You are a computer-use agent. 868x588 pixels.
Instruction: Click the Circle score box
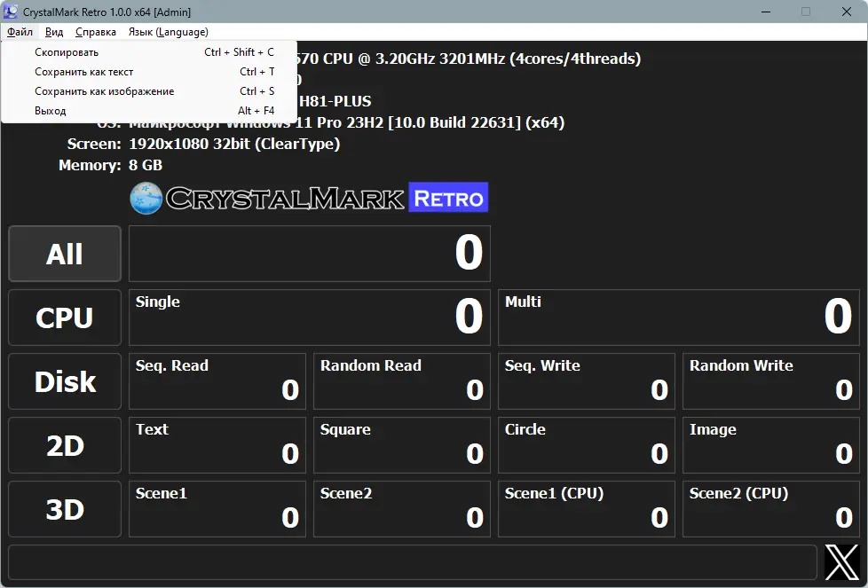(x=587, y=445)
